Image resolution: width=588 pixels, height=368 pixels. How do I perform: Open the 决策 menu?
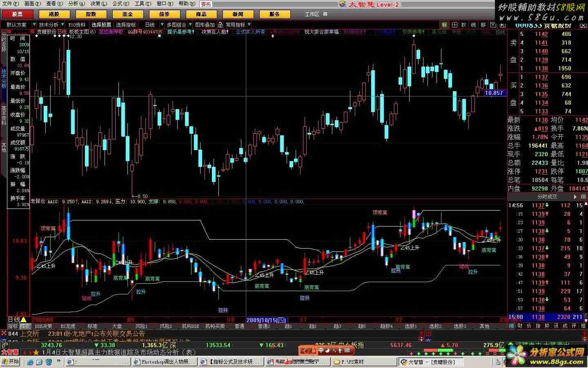tap(98, 4)
